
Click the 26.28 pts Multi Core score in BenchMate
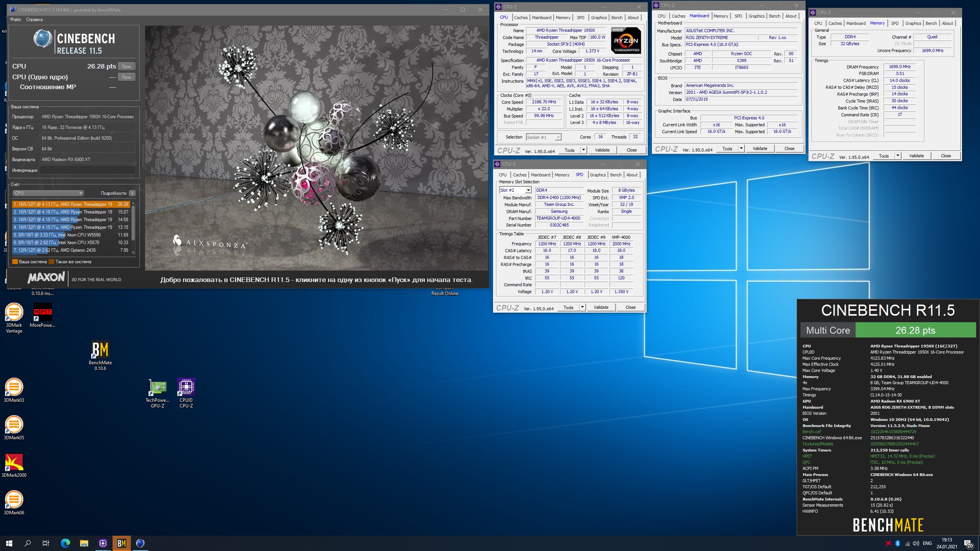915,330
